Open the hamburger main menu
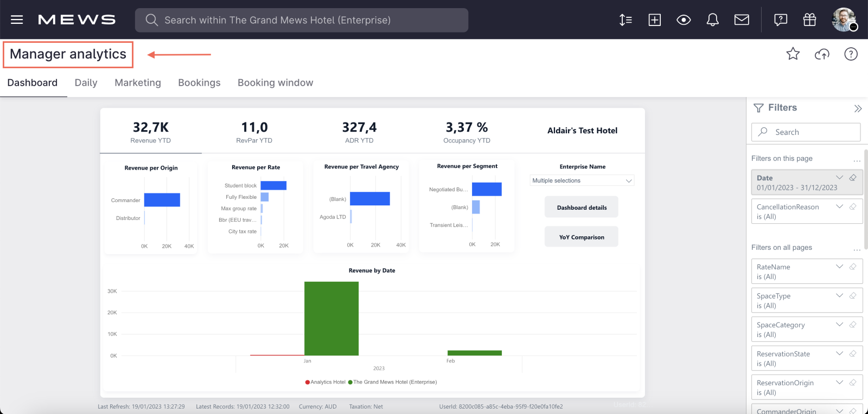 17,20
